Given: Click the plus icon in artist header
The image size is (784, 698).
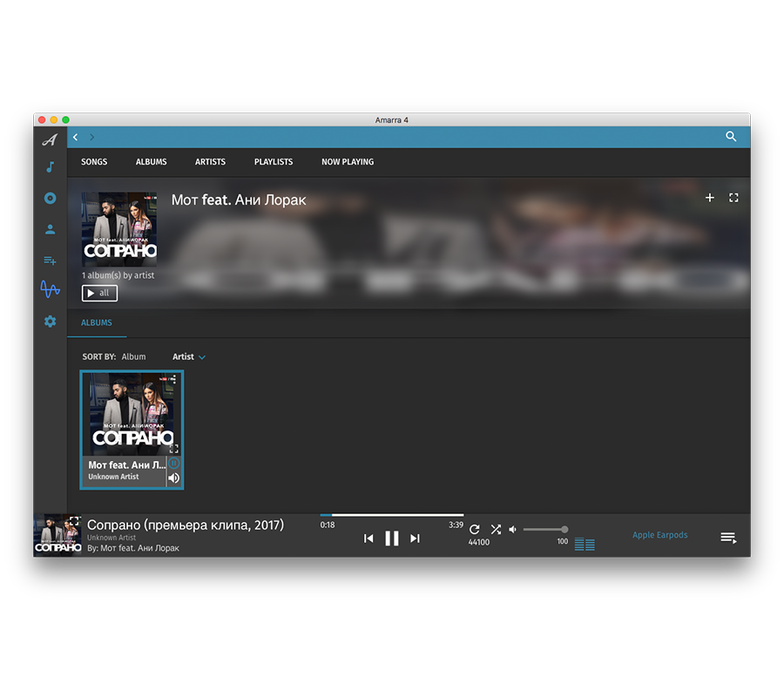Looking at the screenshot, I should 709,198.
